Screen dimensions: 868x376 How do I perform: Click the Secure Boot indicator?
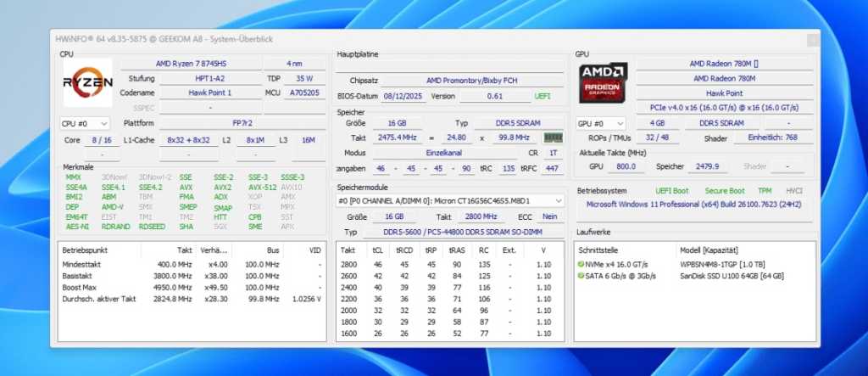(x=725, y=191)
